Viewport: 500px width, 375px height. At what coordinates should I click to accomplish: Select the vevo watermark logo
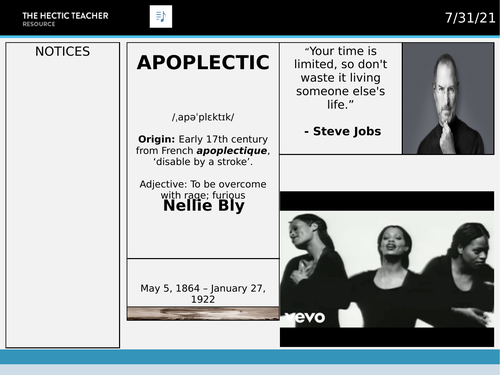click(305, 317)
